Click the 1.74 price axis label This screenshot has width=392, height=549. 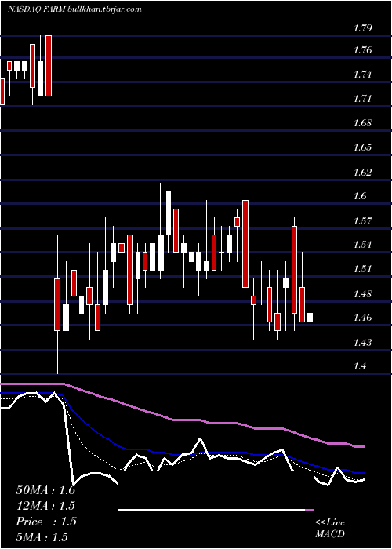tap(365, 75)
